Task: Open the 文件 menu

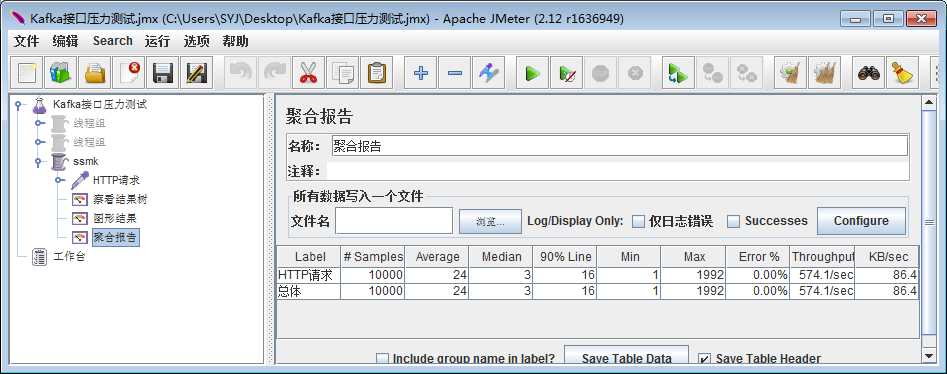Action: (26, 41)
